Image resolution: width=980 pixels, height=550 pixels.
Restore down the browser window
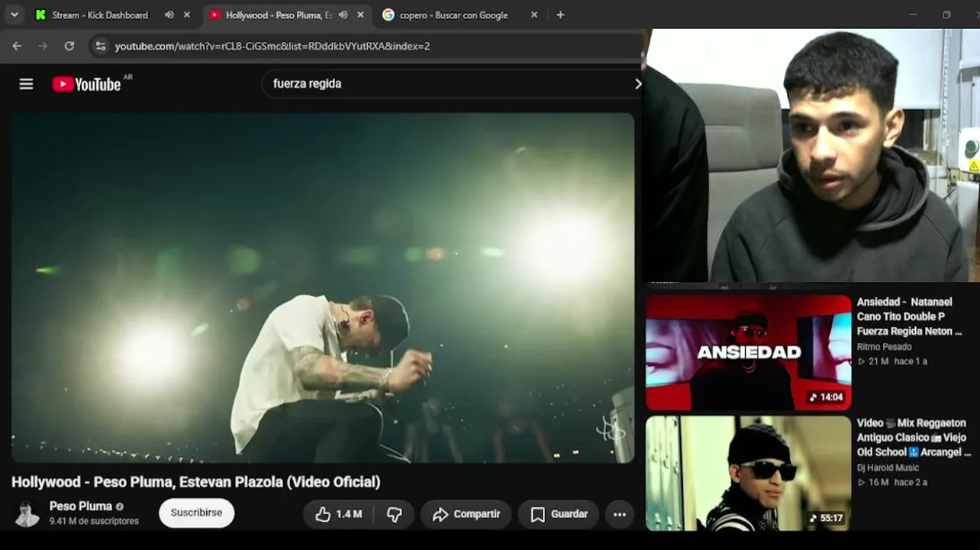click(x=946, y=15)
